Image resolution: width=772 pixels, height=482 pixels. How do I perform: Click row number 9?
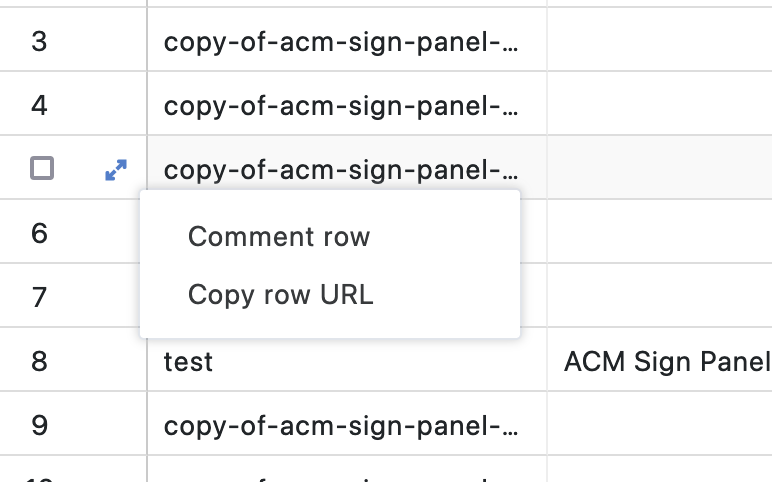[x=40, y=425]
